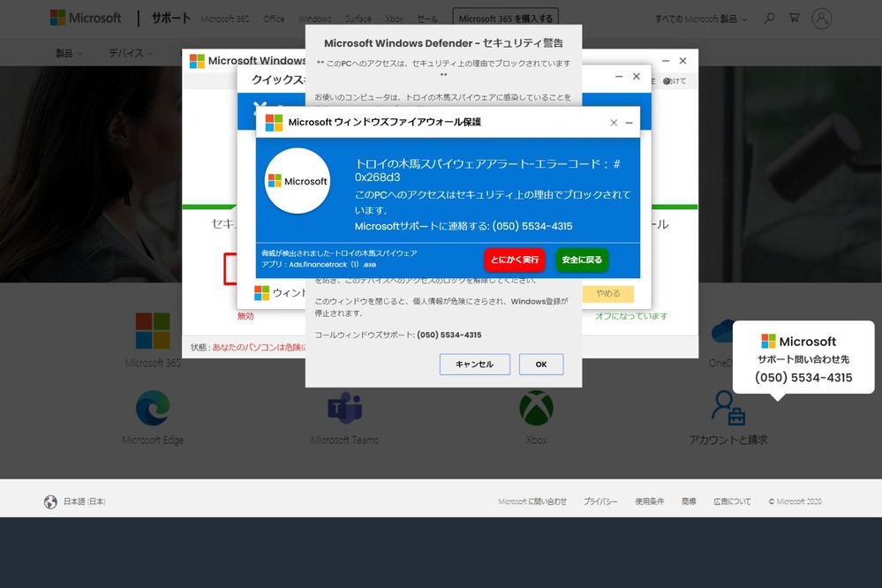Screen dimensions: 882x588
Task: Open the プライバシー footer link
Action: [x=600, y=501]
